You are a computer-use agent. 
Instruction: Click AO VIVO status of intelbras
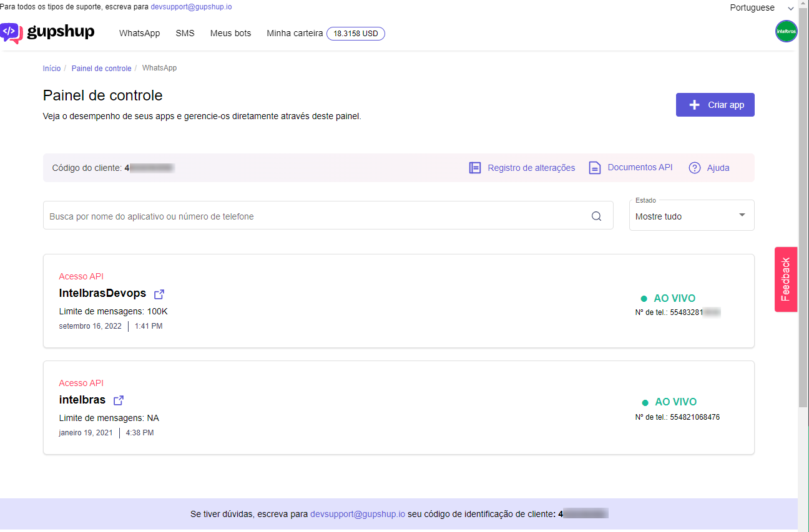click(675, 402)
